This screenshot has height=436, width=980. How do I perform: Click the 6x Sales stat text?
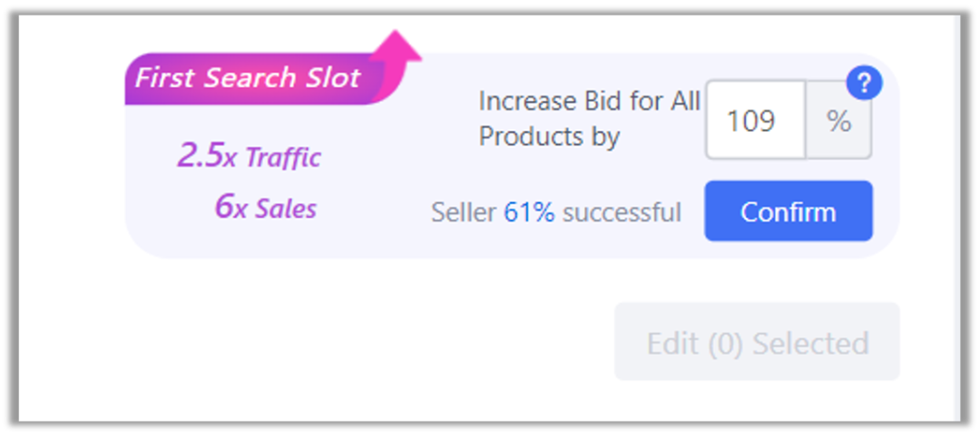tap(265, 207)
